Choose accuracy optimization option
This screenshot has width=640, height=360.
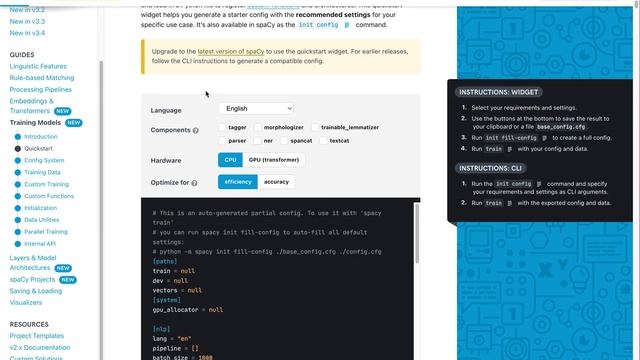(276, 182)
